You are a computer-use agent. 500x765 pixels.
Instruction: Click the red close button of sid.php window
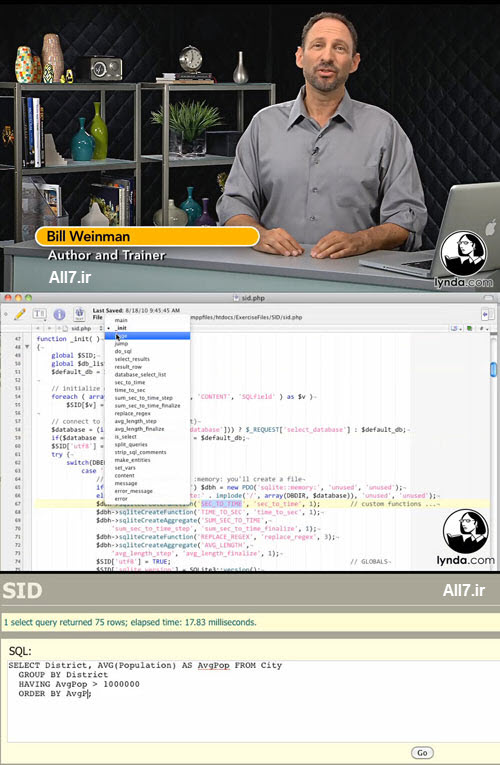(9, 298)
